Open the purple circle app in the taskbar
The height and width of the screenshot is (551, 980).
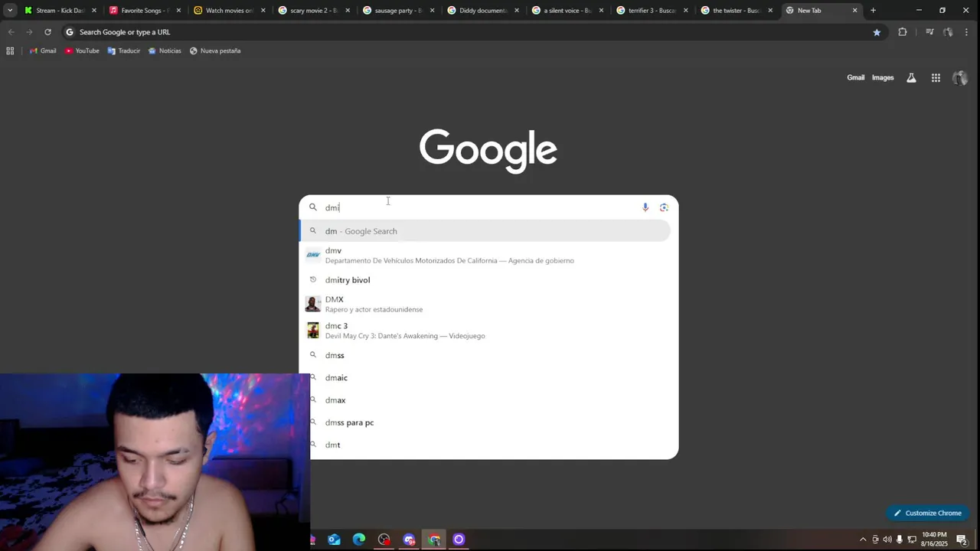click(x=459, y=540)
